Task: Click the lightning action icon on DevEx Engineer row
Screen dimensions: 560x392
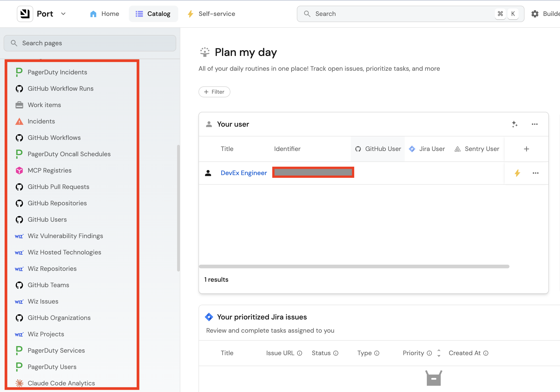Action: click(x=517, y=173)
